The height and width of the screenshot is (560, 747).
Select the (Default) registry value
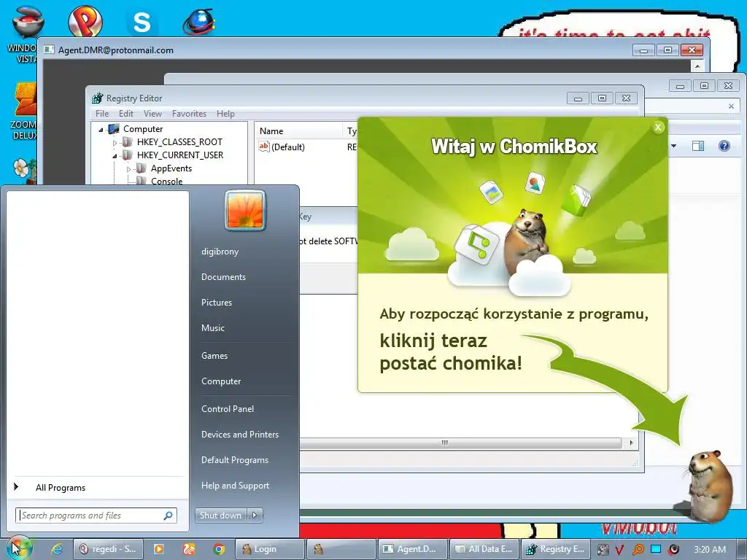(x=287, y=147)
